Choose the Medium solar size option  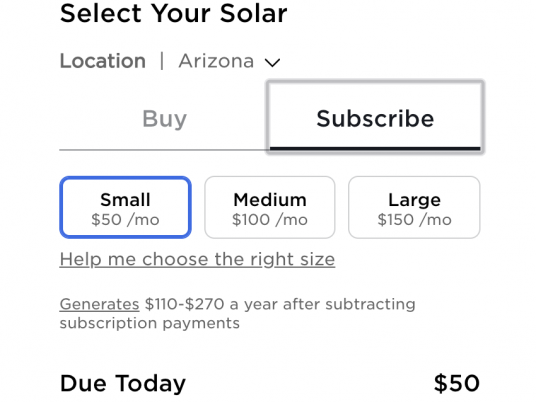coord(270,207)
